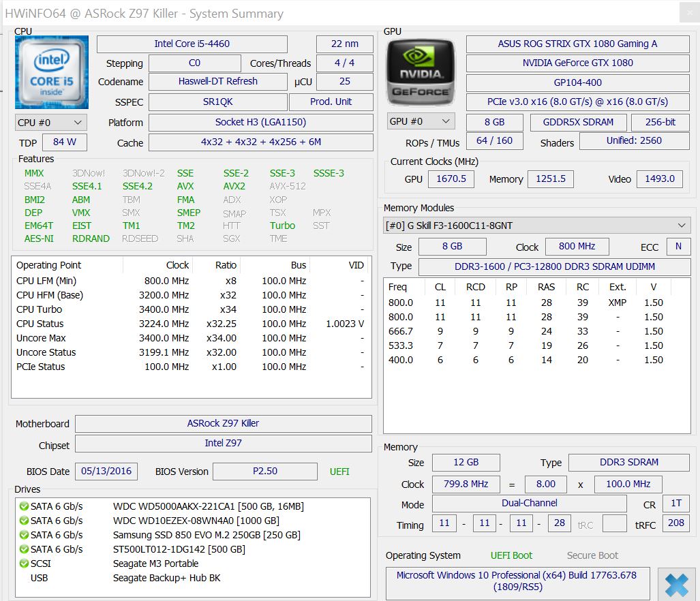Screen dimensions: 700x601
Task: Click the PCIe v3.0 x16 bus value
Action: 578,102
